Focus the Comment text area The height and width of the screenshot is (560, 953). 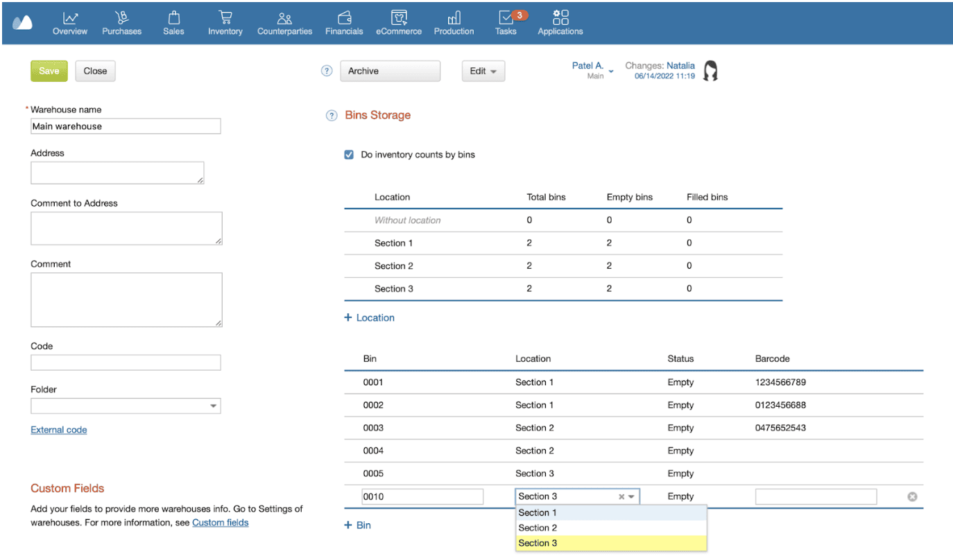pyautogui.click(x=126, y=299)
